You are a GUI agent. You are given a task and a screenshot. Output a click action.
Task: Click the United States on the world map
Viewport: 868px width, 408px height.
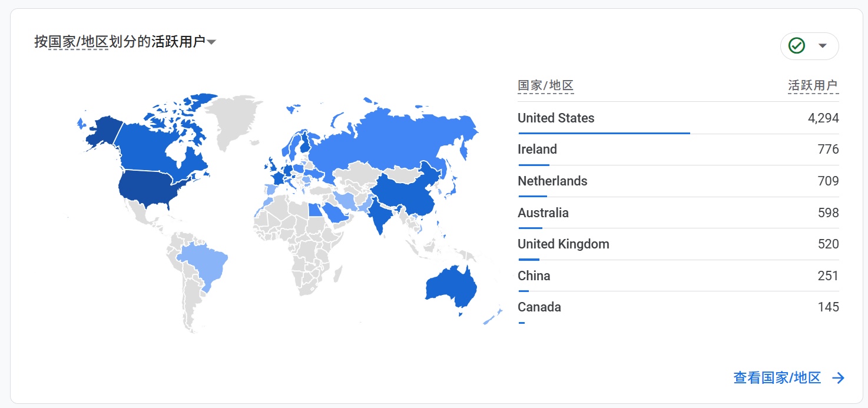147,188
